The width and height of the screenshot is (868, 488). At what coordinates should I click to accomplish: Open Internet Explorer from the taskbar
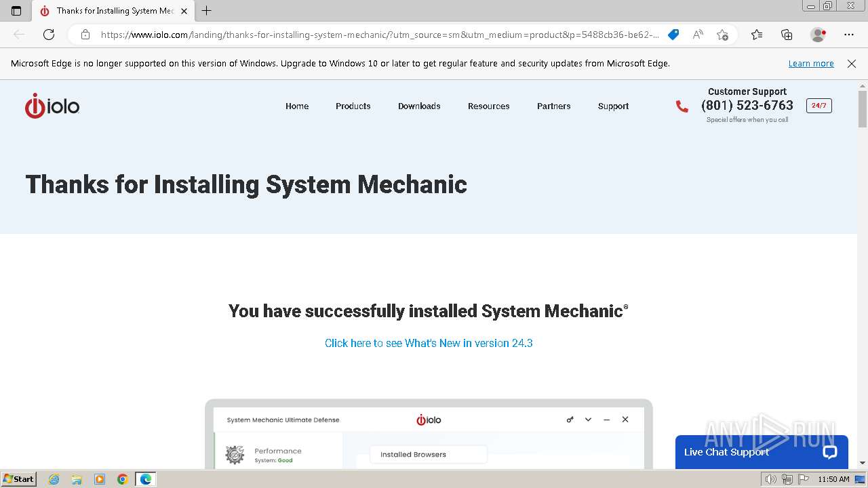54,479
